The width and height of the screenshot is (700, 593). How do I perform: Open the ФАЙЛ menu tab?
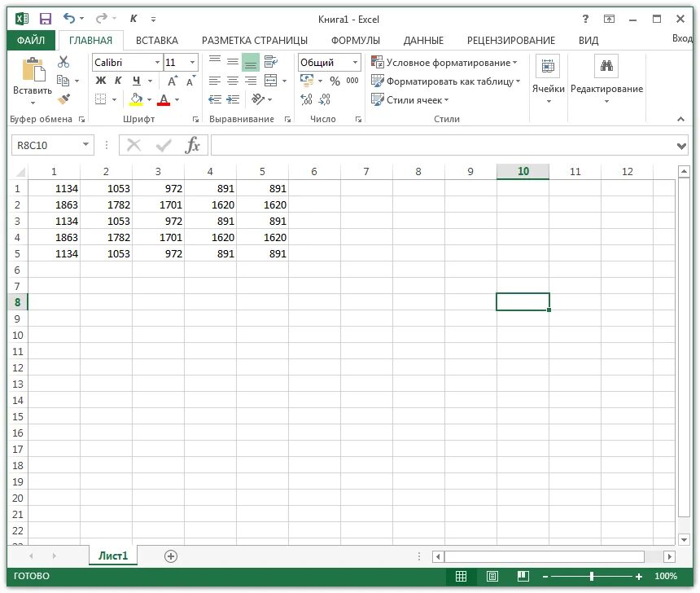(x=31, y=40)
